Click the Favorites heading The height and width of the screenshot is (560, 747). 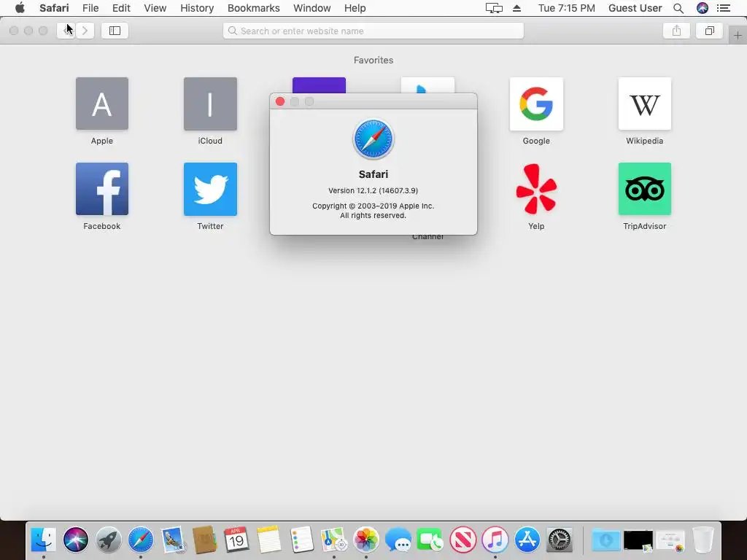pyautogui.click(x=373, y=60)
